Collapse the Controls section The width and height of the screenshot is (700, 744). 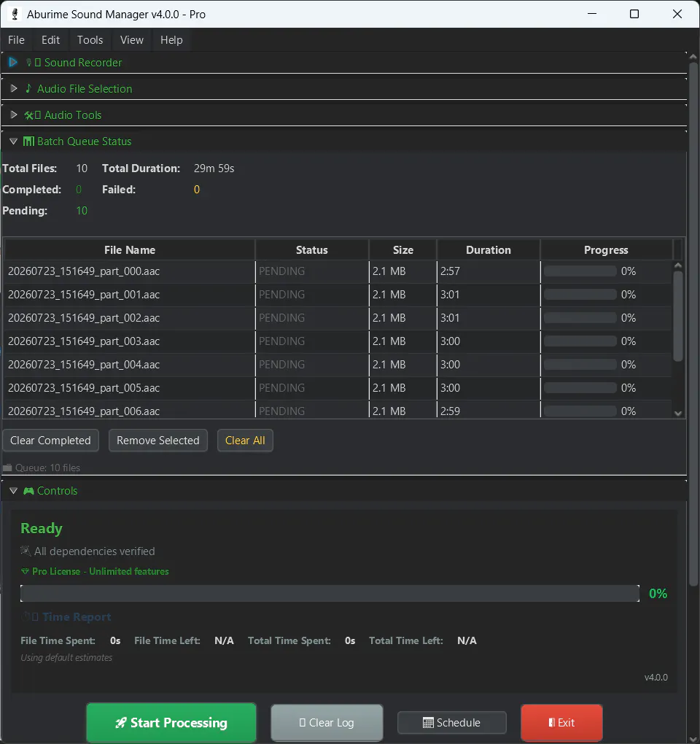(x=13, y=491)
